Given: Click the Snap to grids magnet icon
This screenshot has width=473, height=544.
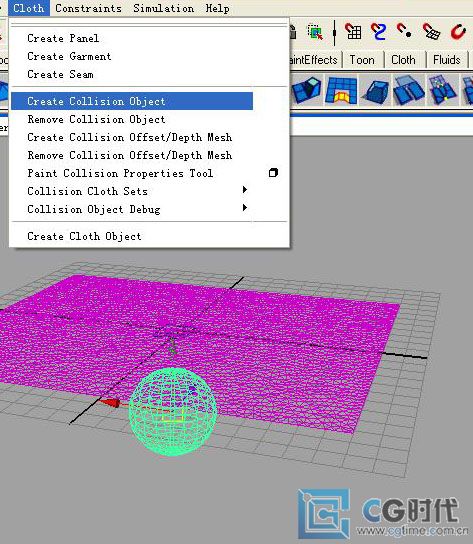Looking at the screenshot, I should click(353, 32).
